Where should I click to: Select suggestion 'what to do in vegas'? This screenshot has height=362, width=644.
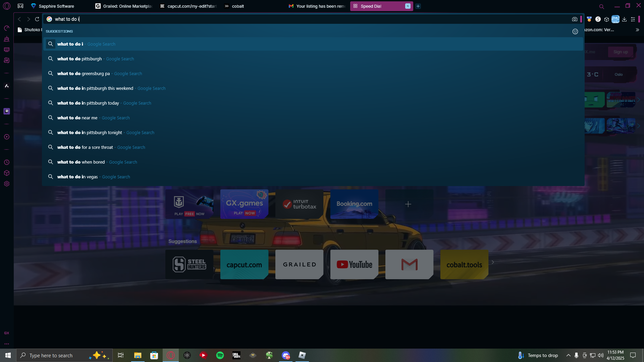(313, 177)
